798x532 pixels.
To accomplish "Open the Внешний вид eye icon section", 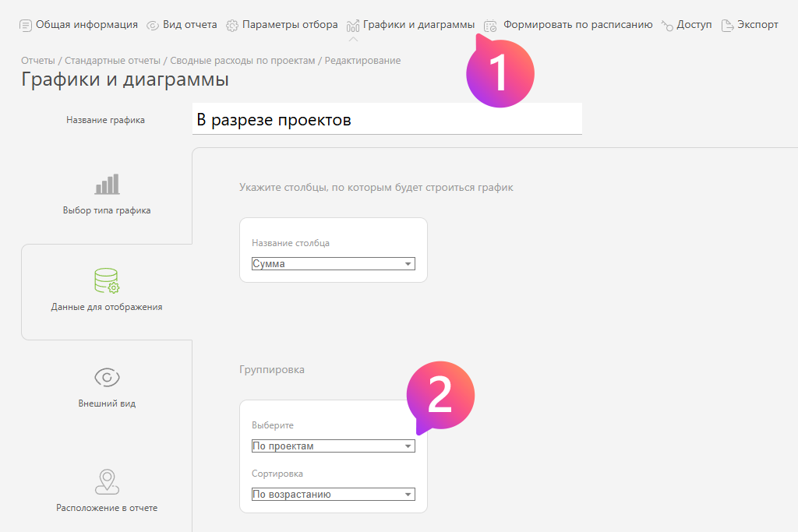I will (x=107, y=378).
